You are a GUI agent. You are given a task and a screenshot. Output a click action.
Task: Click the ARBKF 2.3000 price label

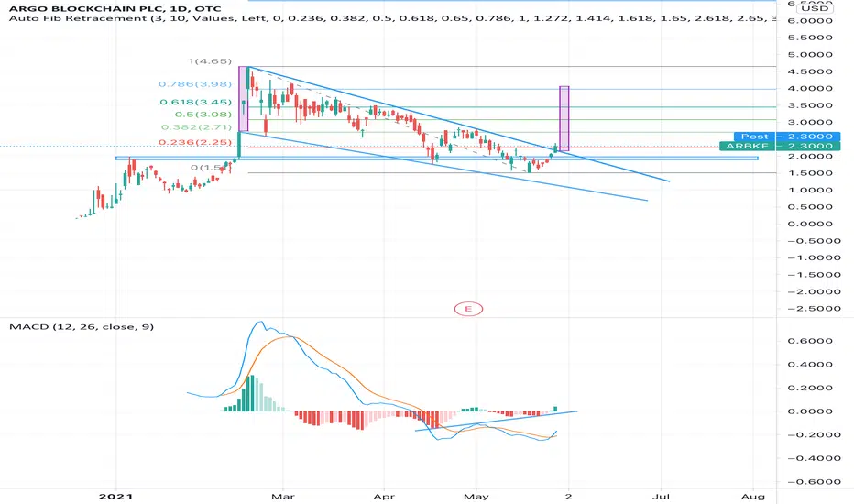point(780,146)
